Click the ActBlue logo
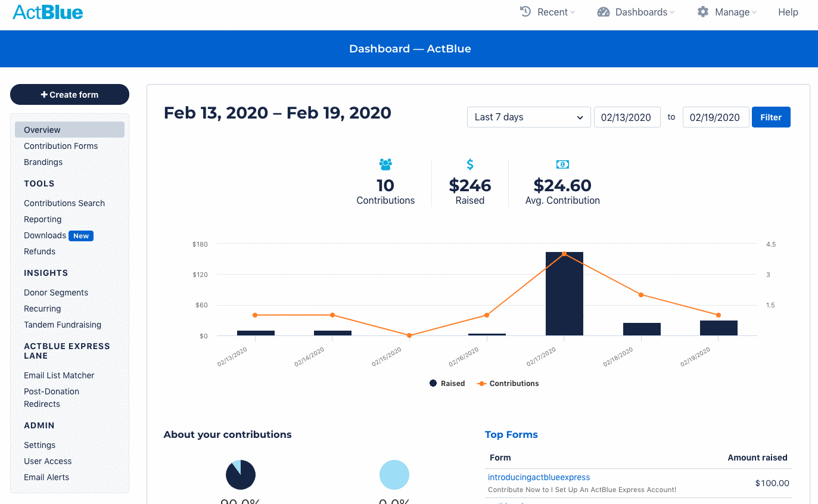The image size is (818, 504). (x=48, y=12)
